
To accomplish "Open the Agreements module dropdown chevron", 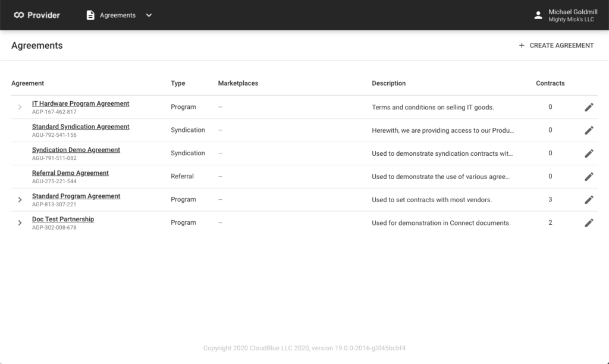I will pyautogui.click(x=149, y=15).
